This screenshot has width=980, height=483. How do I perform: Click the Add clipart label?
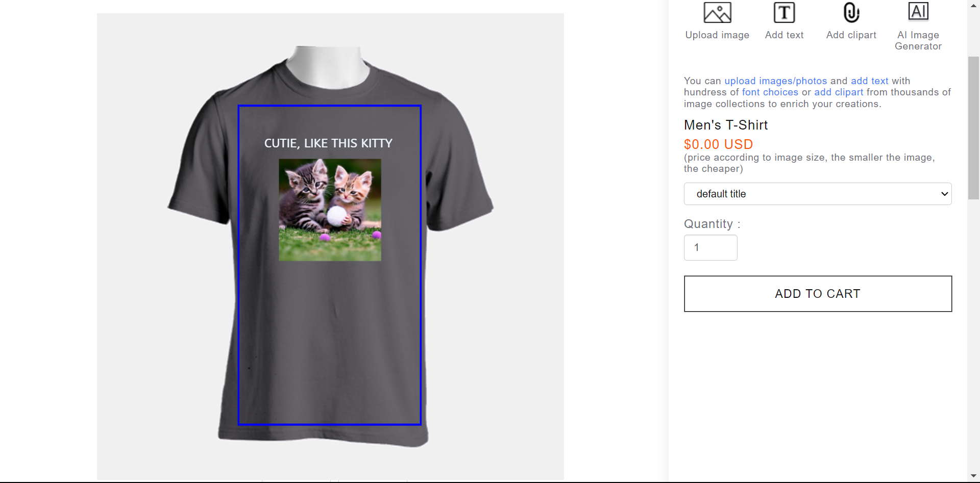tap(851, 35)
